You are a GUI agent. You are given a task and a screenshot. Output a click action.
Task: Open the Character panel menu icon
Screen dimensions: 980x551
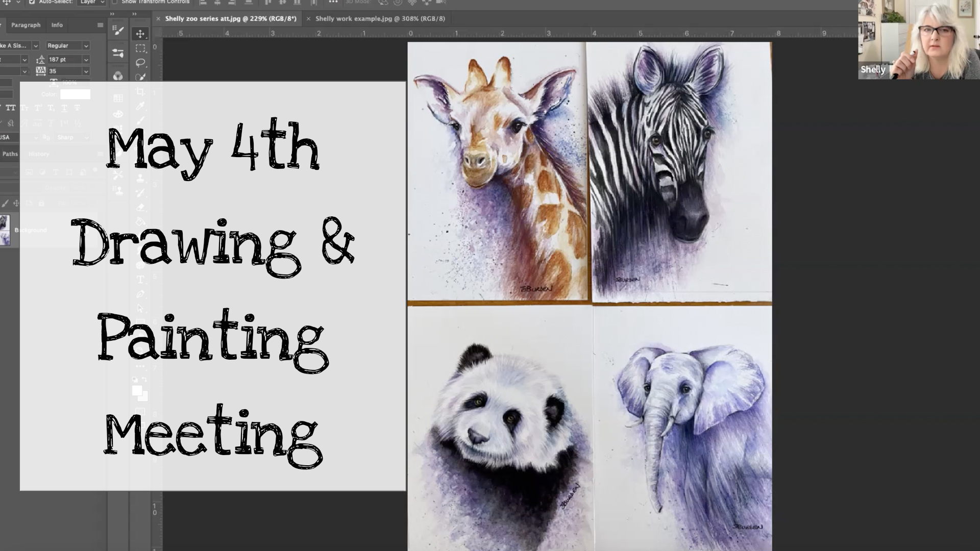[x=100, y=25]
